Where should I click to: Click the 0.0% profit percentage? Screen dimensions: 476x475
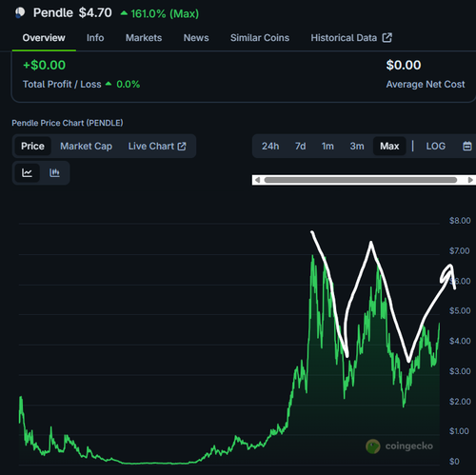point(128,84)
